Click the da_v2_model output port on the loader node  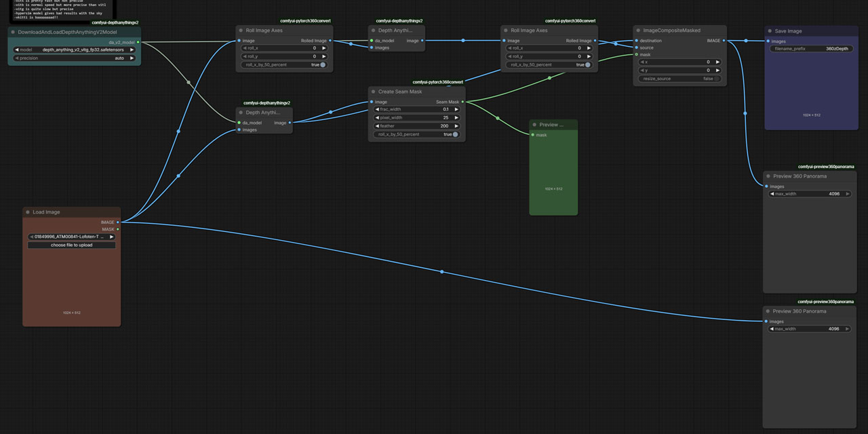[138, 42]
